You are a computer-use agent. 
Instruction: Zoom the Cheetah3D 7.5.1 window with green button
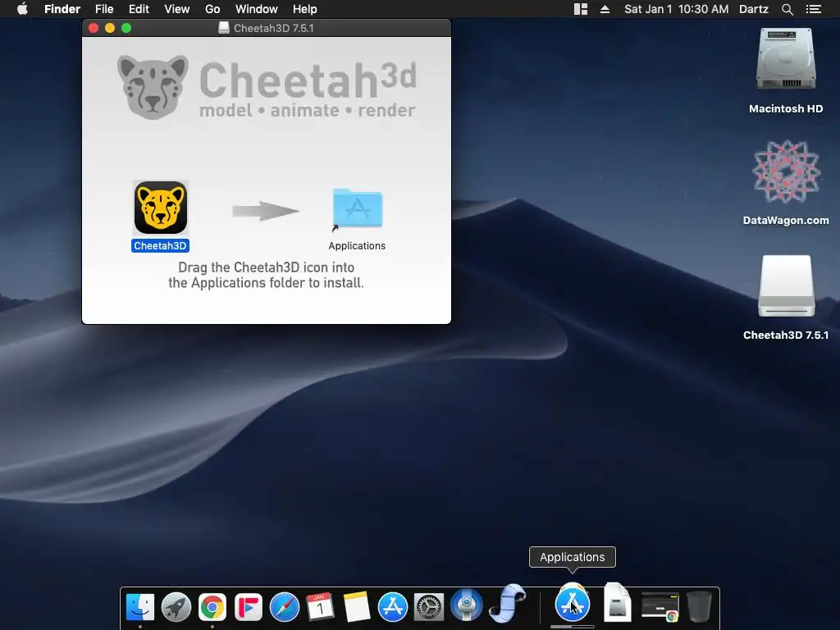(126, 28)
